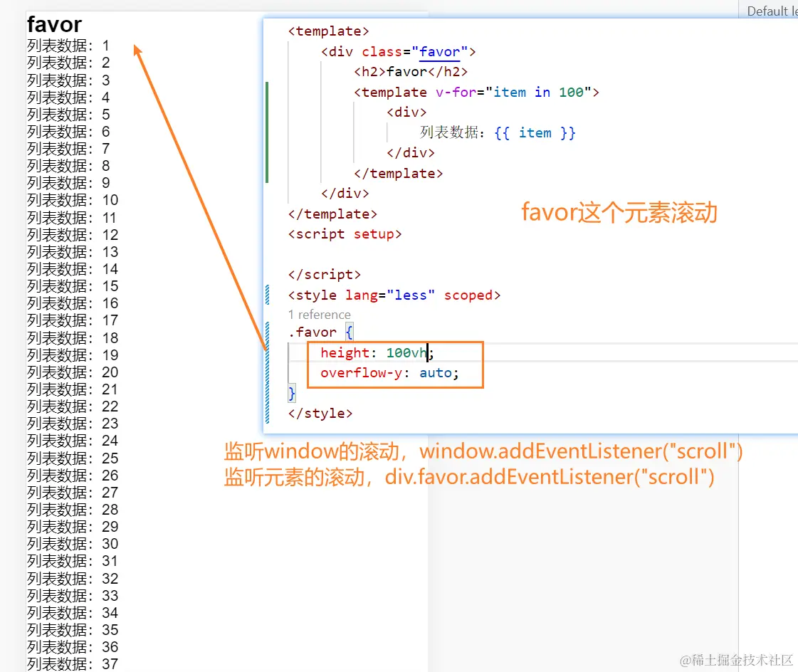Click the overflow-y: auto declaration
798x672 pixels.
click(x=390, y=373)
